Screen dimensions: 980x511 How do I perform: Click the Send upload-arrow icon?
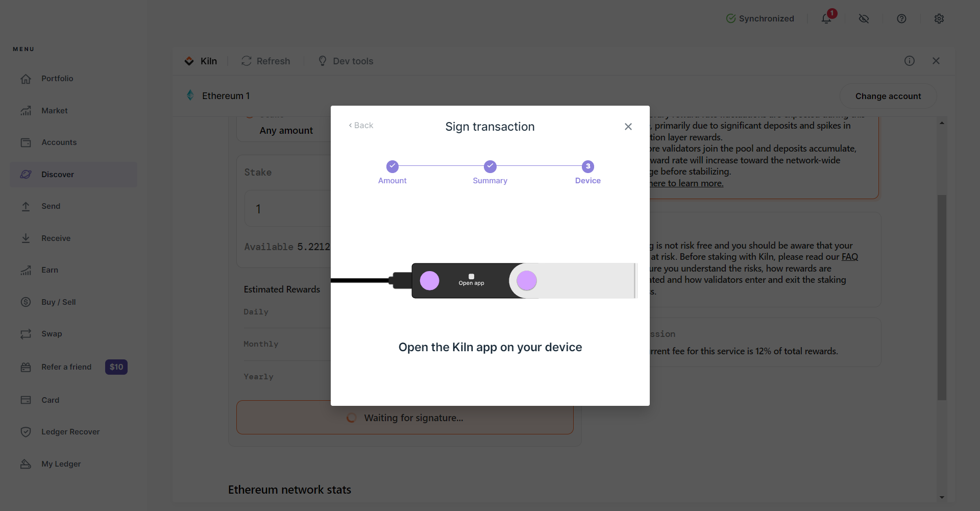point(26,206)
